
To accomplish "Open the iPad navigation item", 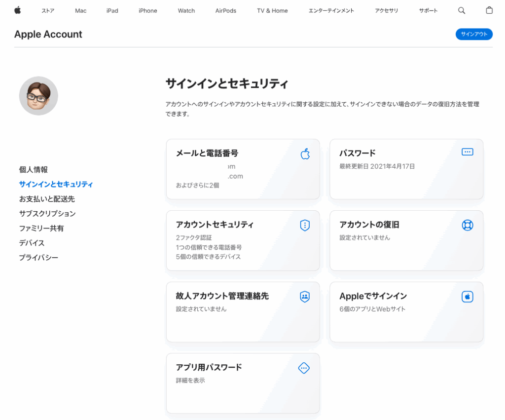I will click(x=112, y=11).
